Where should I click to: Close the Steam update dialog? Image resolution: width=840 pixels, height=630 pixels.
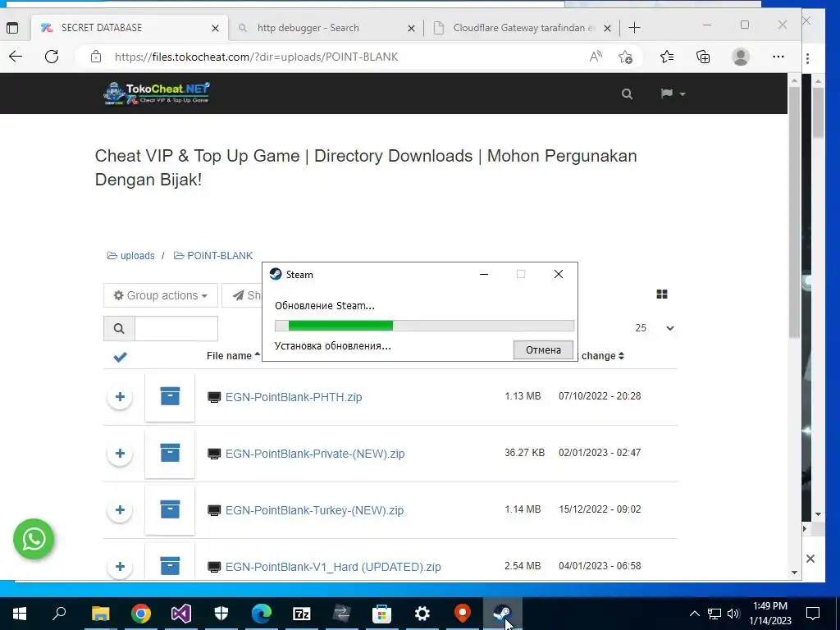(558, 274)
